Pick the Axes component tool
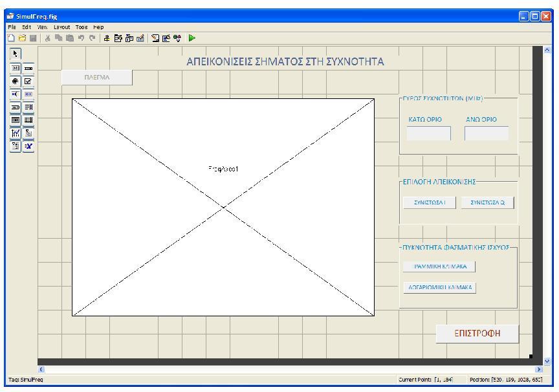Image resolution: width=559 pixels, height=392 pixels. 16,133
